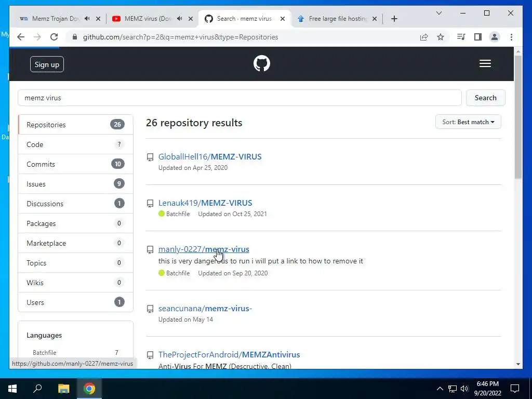Open the system volume control
This screenshot has height=399, width=532.
coord(464,389)
